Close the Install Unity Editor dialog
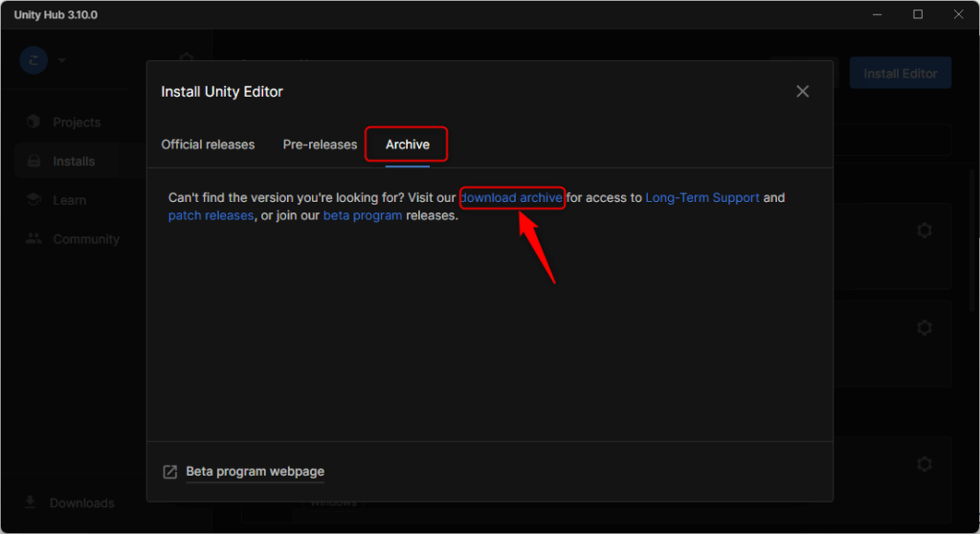The image size is (980, 534). [802, 91]
